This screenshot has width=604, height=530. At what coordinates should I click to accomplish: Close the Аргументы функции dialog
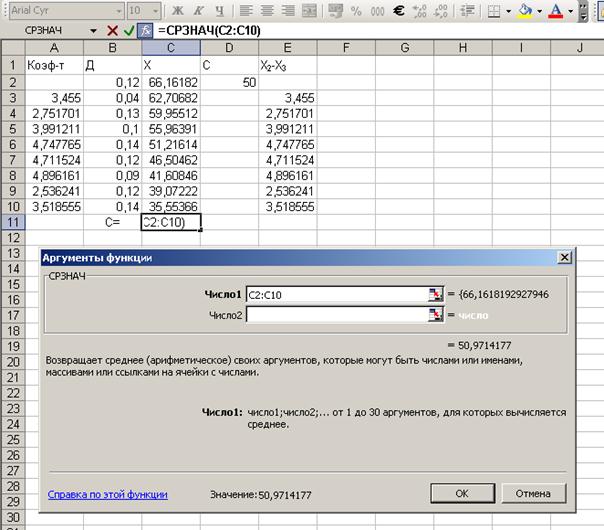(564, 257)
